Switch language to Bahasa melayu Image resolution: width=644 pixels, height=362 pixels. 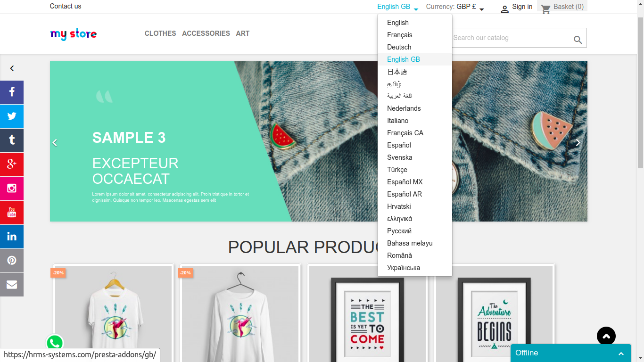pyautogui.click(x=415, y=243)
